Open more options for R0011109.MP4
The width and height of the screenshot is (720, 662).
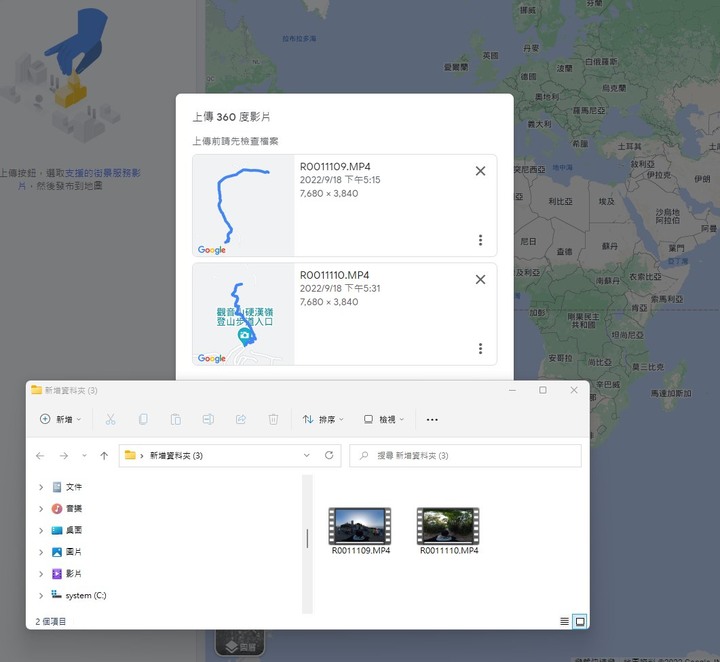point(480,240)
